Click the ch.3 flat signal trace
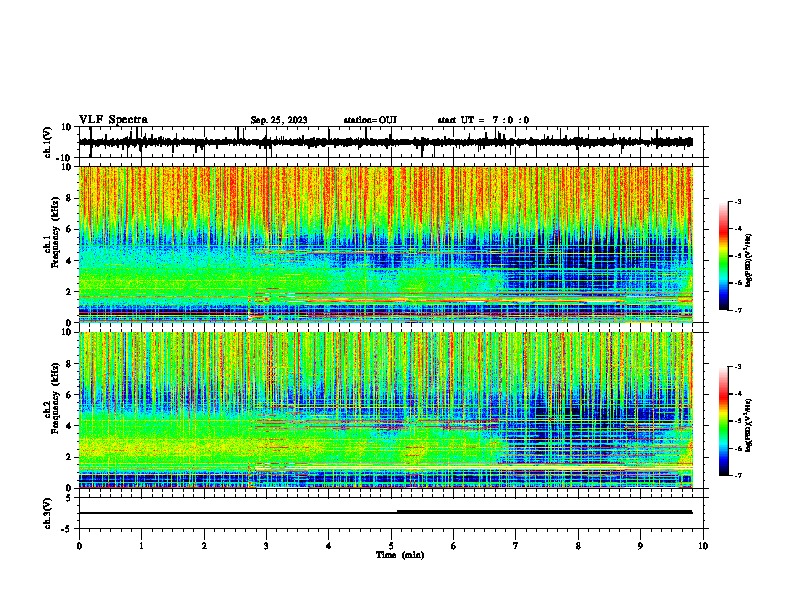Screen dimensions: 792x612 coord(385,512)
